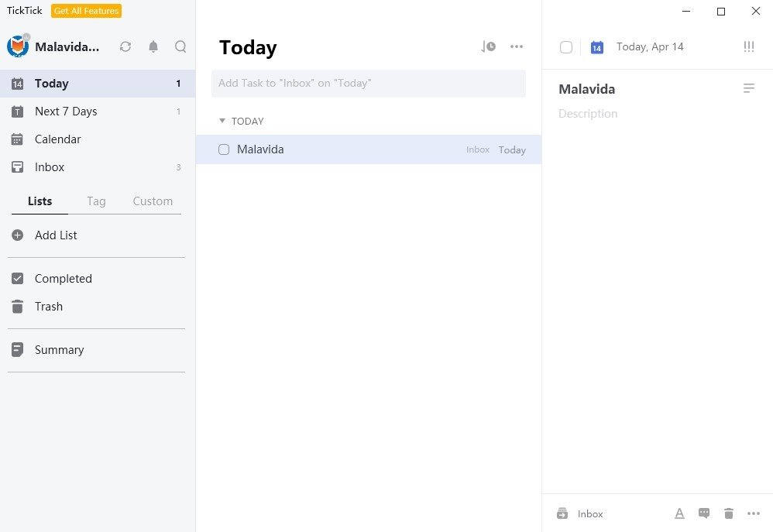Open the task date calendar icon

tap(596, 47)
